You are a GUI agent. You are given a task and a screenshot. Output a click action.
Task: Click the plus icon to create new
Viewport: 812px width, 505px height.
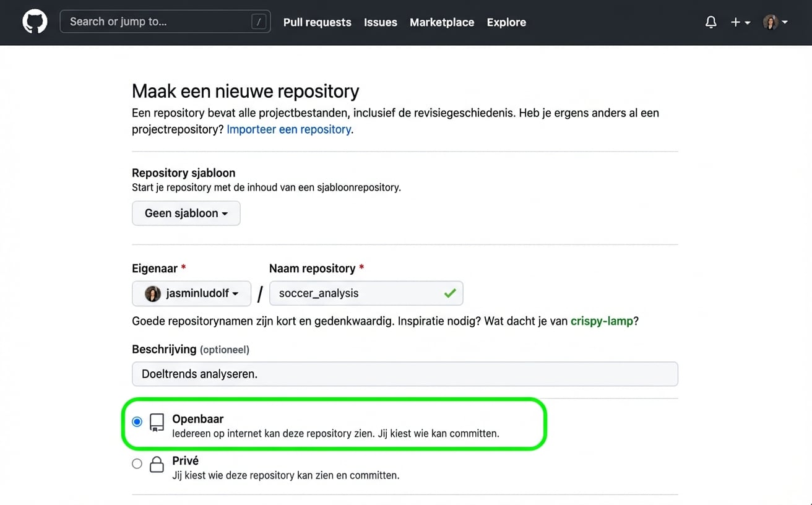(735, 22)
